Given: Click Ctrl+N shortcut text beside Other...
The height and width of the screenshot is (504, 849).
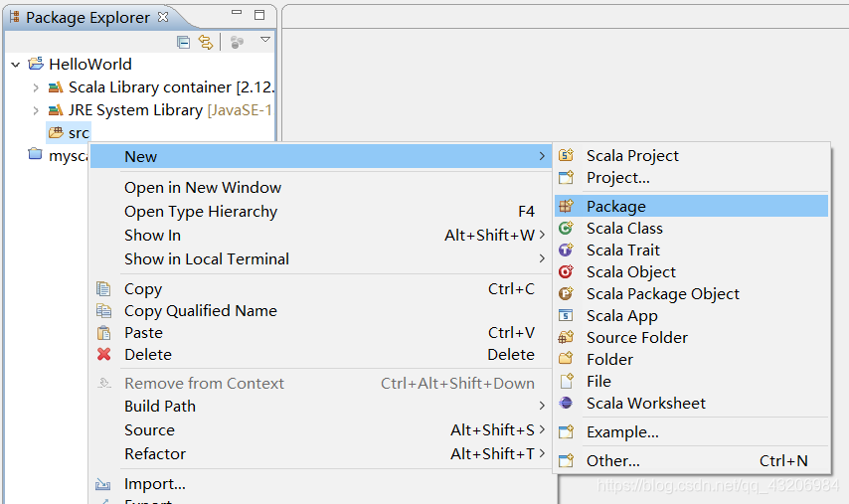Looking at the screenshot, I should 783,460.
